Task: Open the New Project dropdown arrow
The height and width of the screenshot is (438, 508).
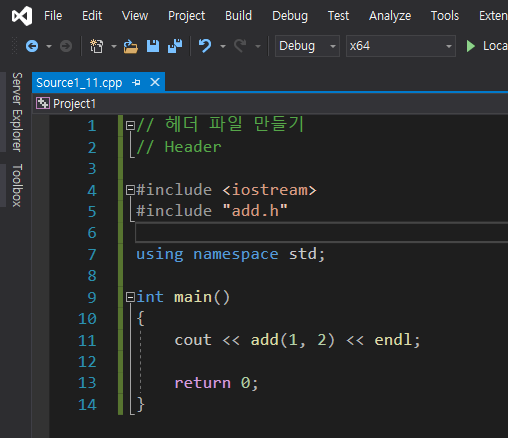Action: [114, 46]
